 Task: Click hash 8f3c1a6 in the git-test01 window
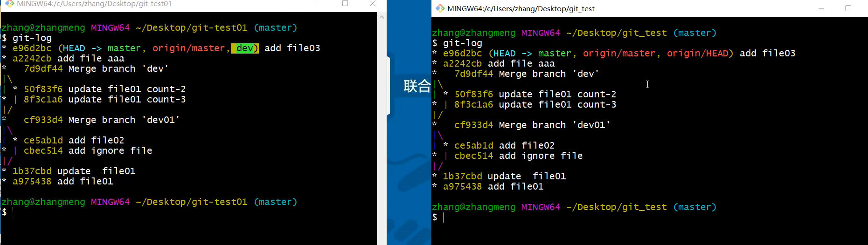pyautogui.click(x=43, y=99)
